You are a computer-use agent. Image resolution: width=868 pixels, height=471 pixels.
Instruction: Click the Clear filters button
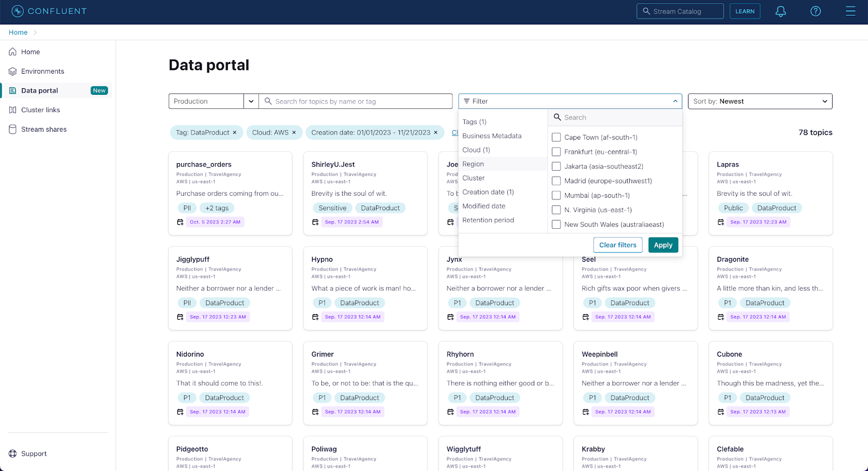pyautogui.click(x=618, y=245)
